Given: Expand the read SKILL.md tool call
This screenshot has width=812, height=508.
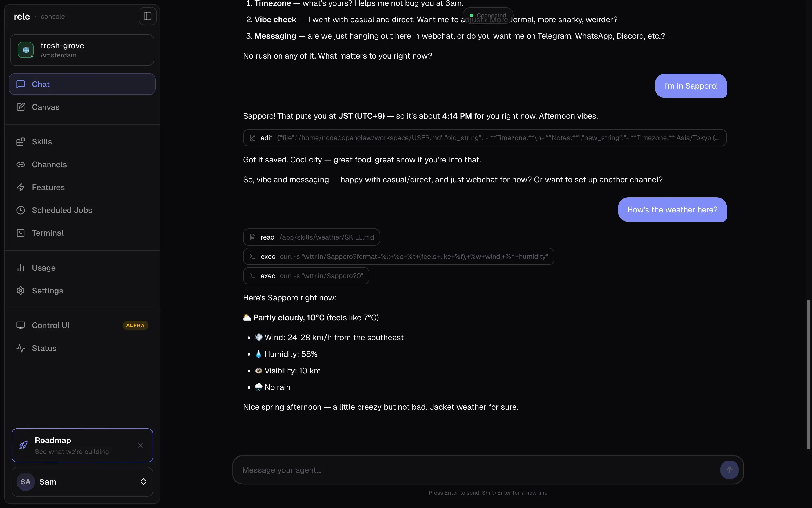Looking at the screenshot, I should pos(311,237).
